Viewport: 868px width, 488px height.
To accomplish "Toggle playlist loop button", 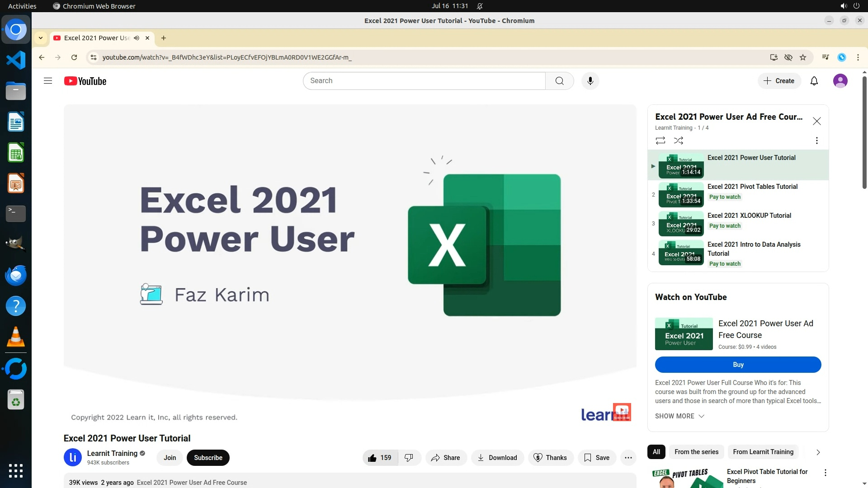I will coord(660,141).
